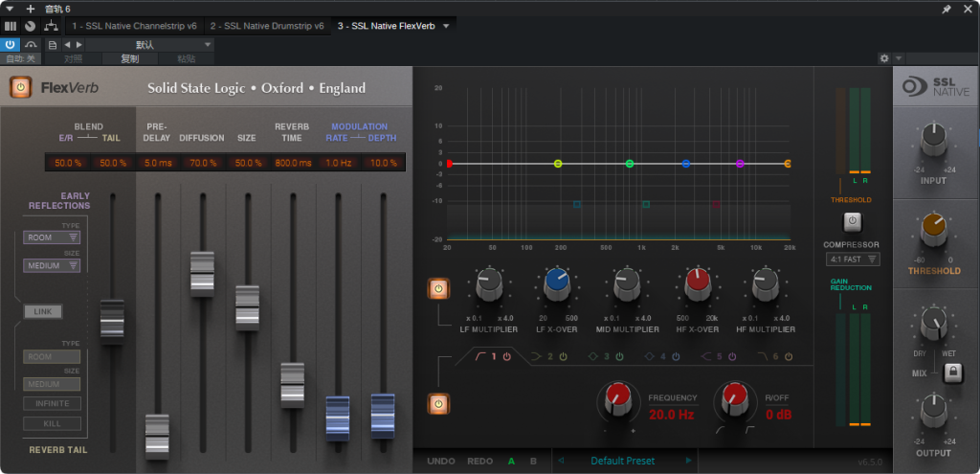The image size is (980, 474).
Task: Toggle the COMPRESSOR on/off button
Action: click(x=852, y=221)
